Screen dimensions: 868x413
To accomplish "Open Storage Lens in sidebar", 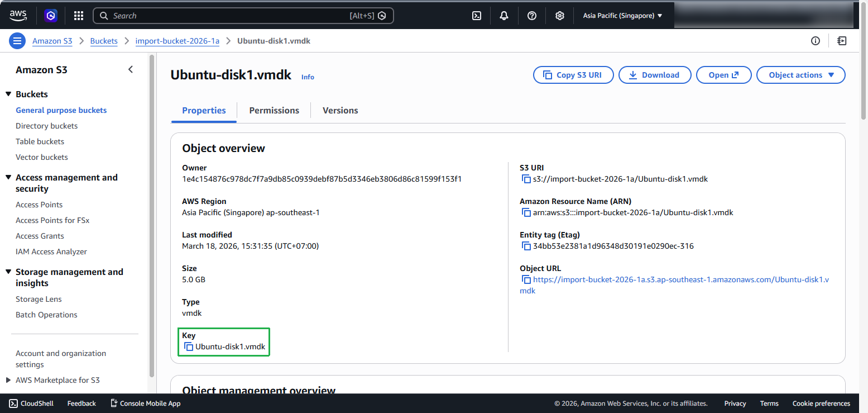I will (39, 299).
